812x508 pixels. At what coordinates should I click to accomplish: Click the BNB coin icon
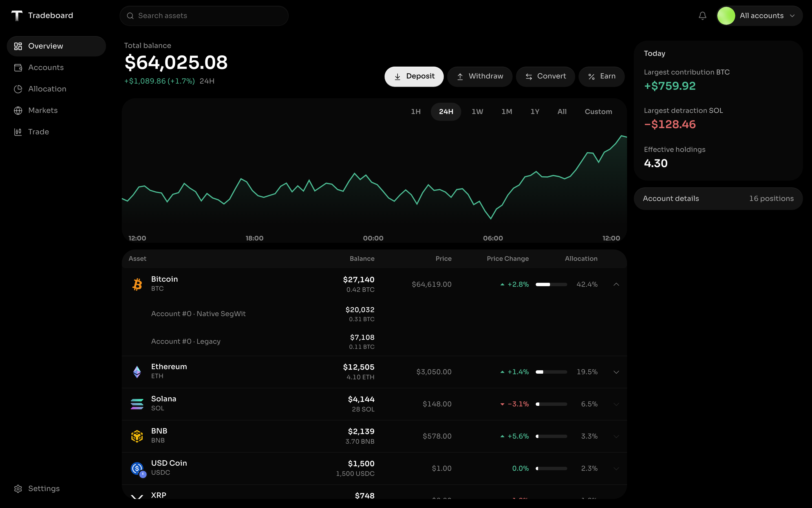137,436
